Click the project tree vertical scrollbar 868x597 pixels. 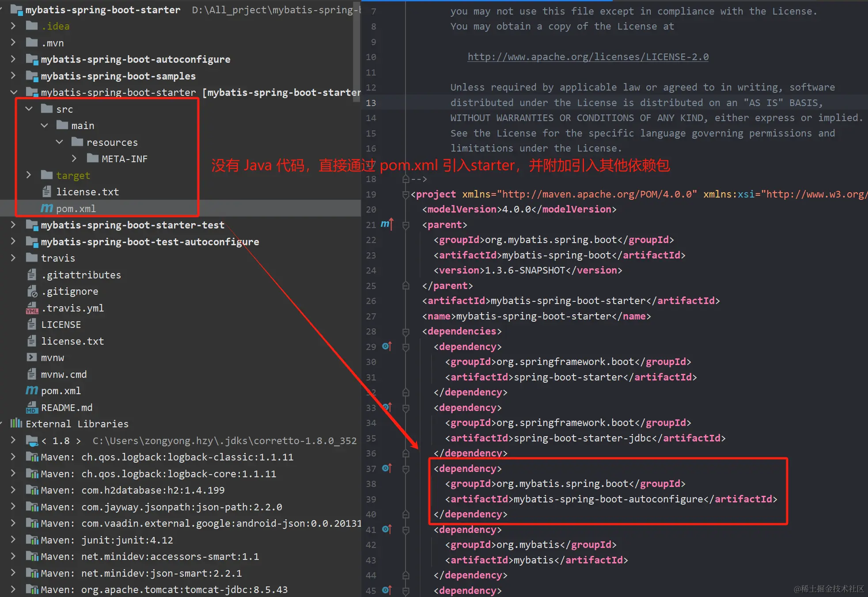357,51
